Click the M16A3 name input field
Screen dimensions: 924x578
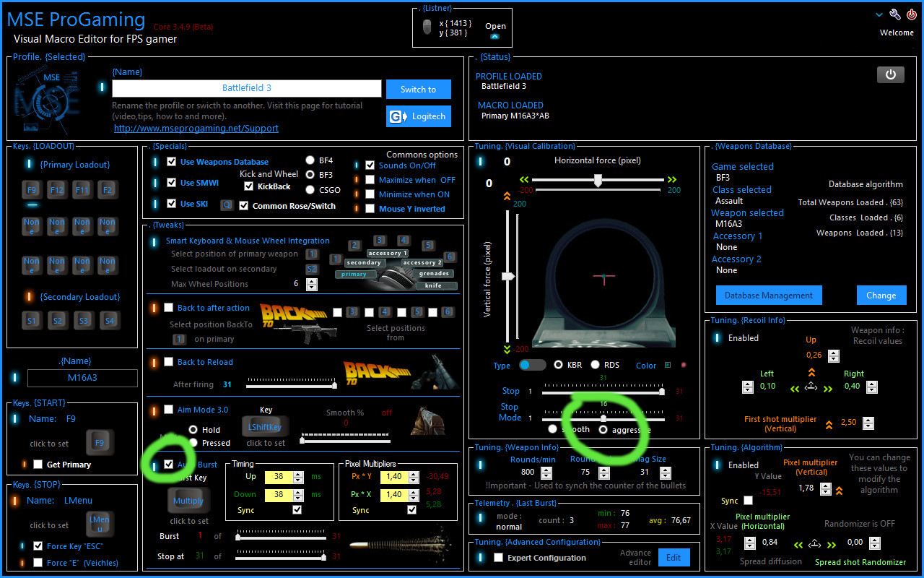tap(82, 378)
